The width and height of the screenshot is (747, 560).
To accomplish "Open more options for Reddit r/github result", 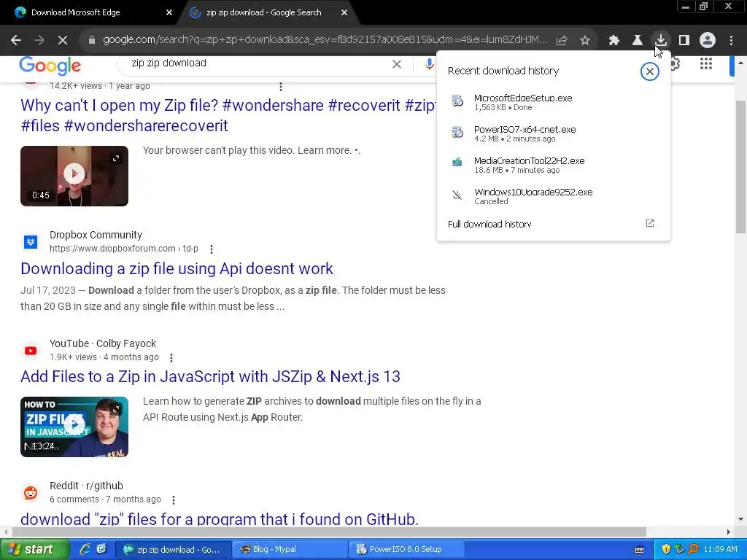I will coord(174,499).
